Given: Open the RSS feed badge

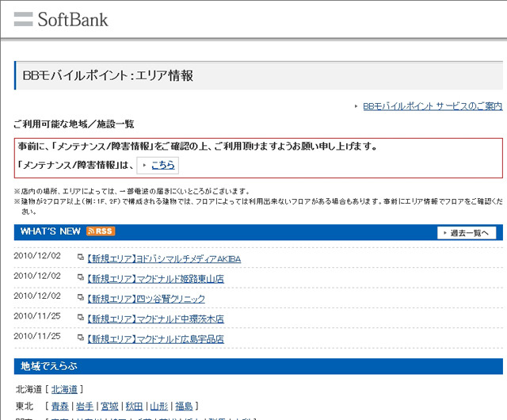Looking at the screenshot, I should 101,231.
